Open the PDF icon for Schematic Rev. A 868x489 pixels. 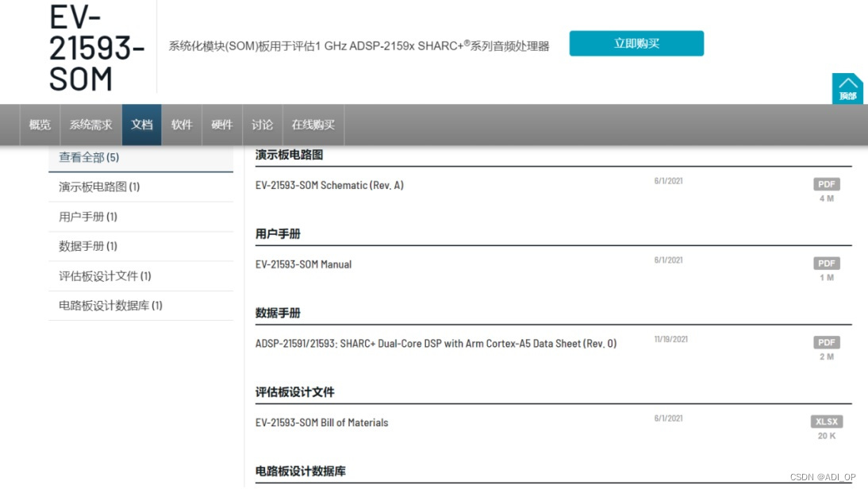click(x=827, y=184)
